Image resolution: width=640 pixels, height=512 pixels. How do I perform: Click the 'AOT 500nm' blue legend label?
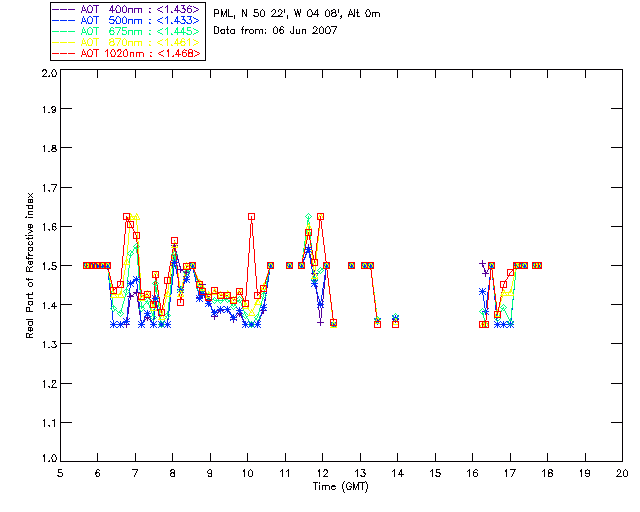111,20
